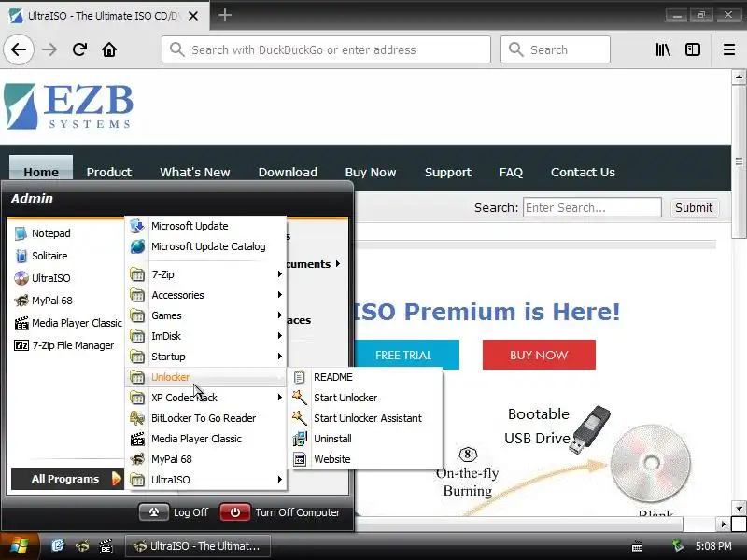Image resolution: width=747 pixels, height=560 pixels.
Task: Close the UltraISO browser tab
Action: click(193, 16)
